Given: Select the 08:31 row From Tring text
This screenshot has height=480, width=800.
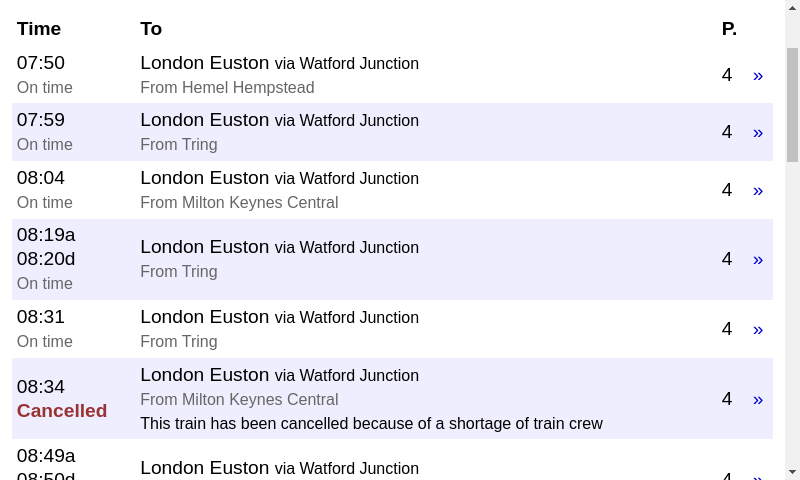Looking at the screenshot, I should (179, 341).
